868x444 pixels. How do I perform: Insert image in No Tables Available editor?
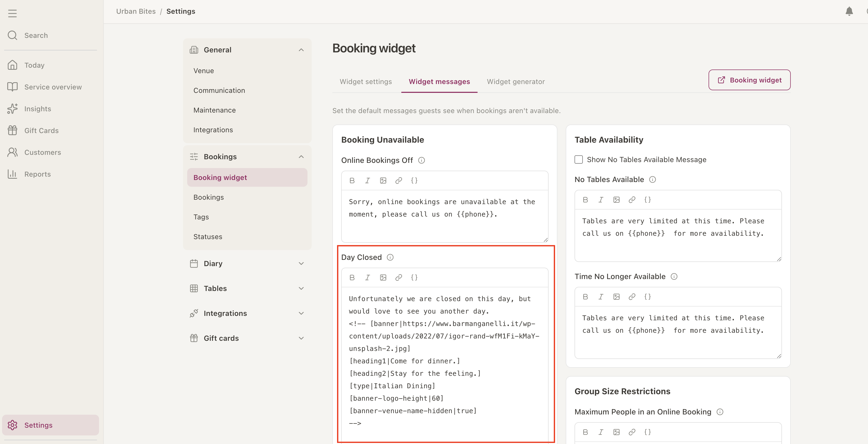pos(616,200)
